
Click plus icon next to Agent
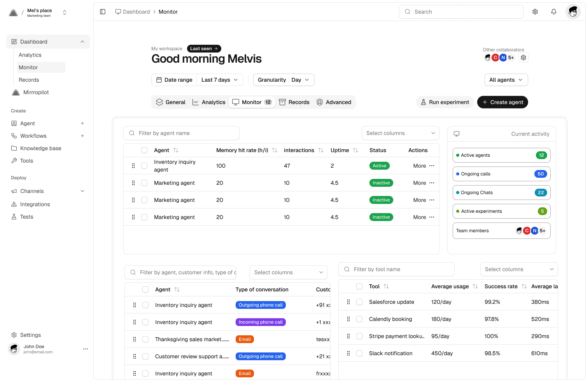click(82, 123)
